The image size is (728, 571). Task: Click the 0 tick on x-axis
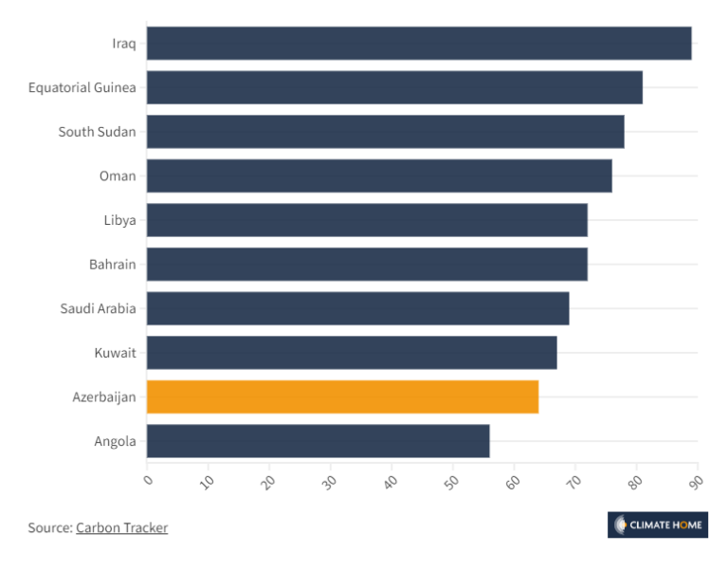tap(148, 480)
